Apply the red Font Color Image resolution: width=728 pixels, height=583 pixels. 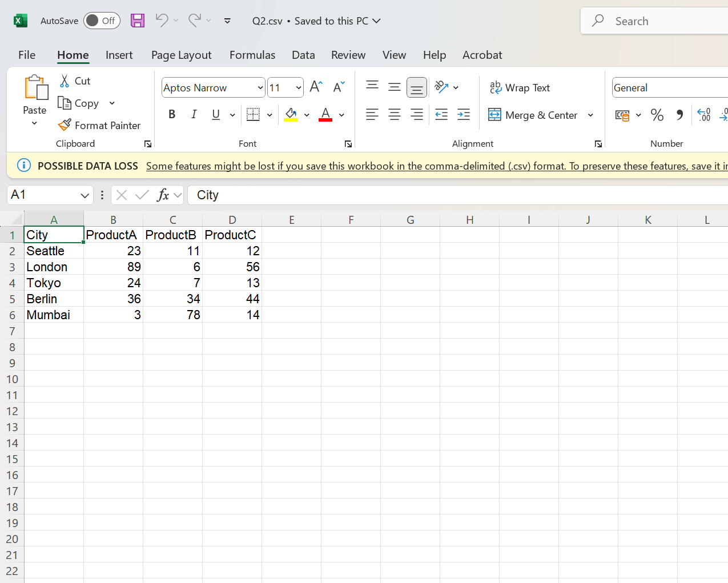(325, 115)
